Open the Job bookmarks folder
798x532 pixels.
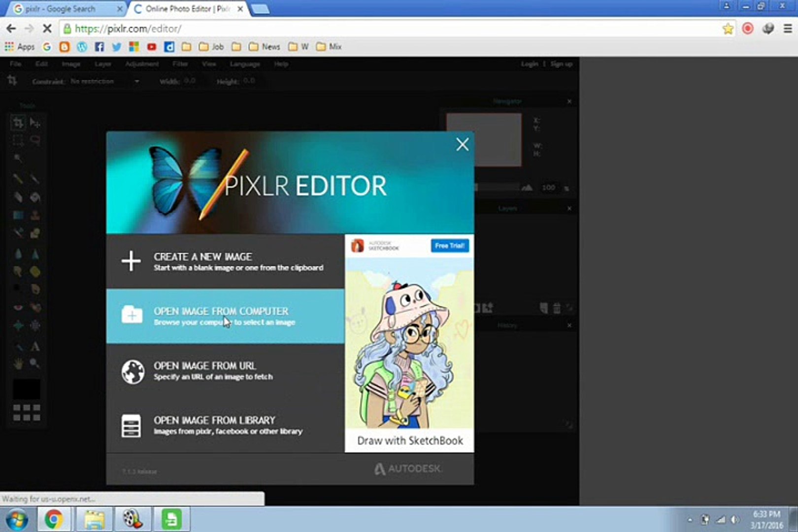[211, 47]
